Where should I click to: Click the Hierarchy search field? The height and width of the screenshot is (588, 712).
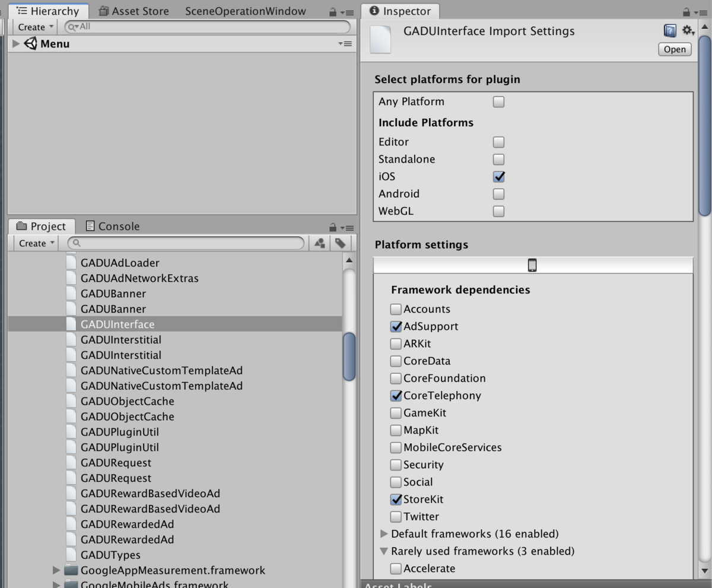coord(208,27)
